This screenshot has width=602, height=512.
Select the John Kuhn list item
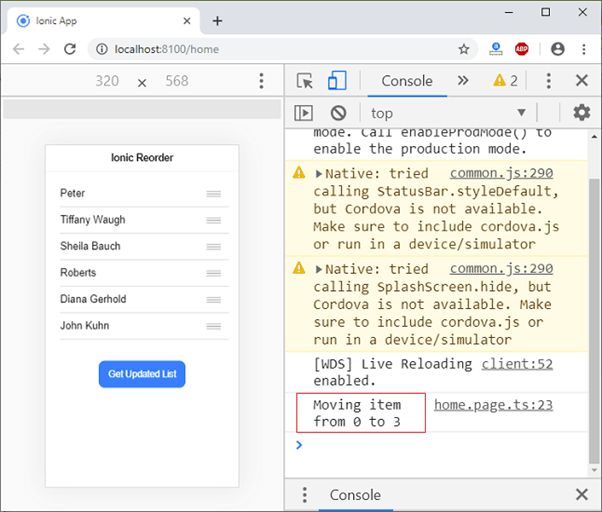click(x=144, y=326)
